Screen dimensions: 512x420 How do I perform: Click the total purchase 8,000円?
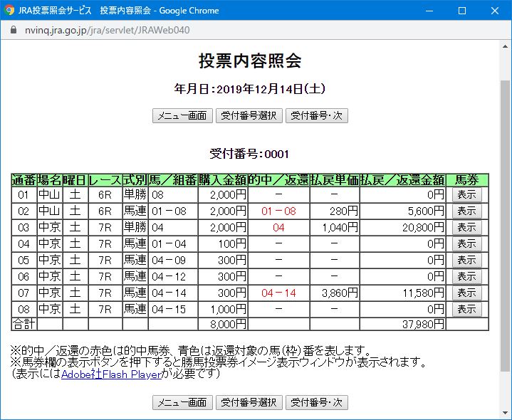(223, 324)
